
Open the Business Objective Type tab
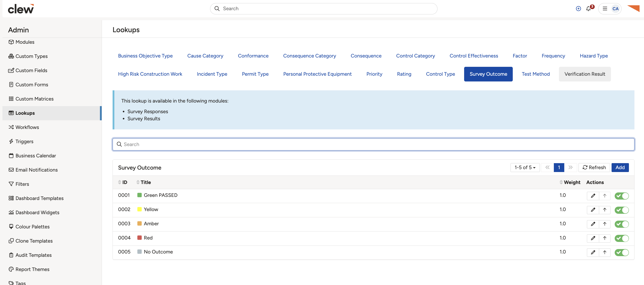tap(145, 56)
